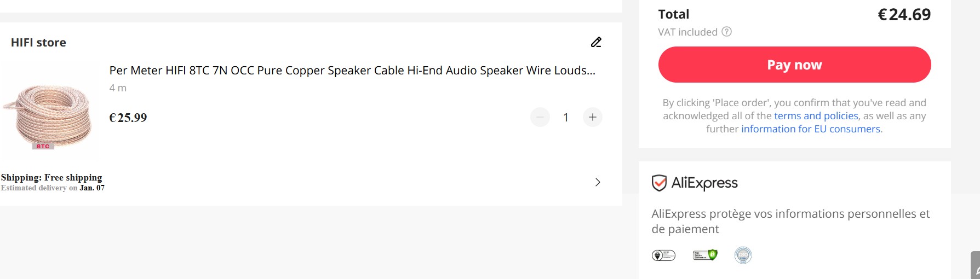Open the Per Meter HIFI 8TC product title
The image size is (980, 279).
click(352, 71)
